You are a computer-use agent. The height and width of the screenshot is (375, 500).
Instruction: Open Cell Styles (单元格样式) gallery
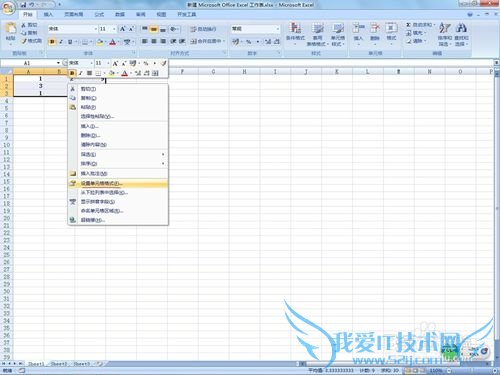click(x=338, y=33)
